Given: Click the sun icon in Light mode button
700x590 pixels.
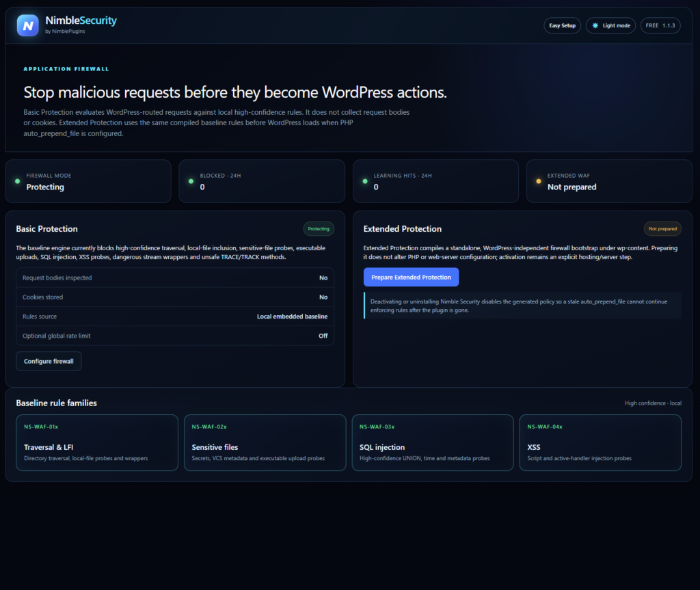Looking at the screenshot, I should tap(595, 25).
